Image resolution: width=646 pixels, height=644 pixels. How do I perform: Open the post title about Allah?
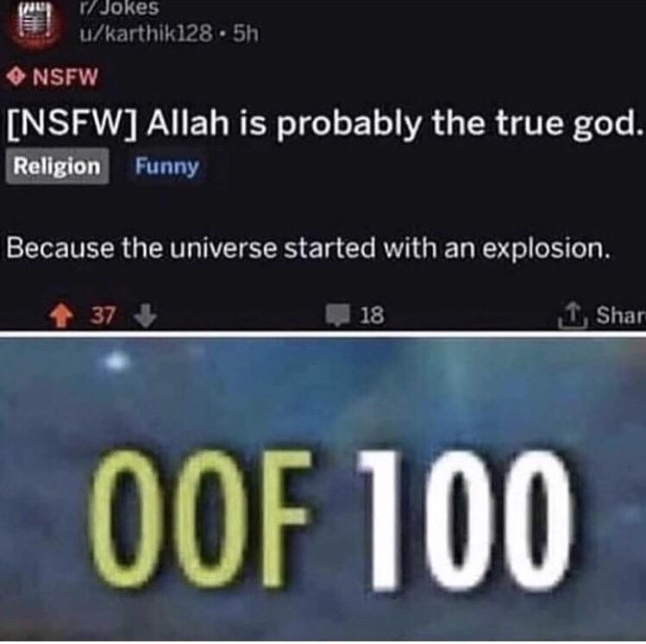coord(324,124)
